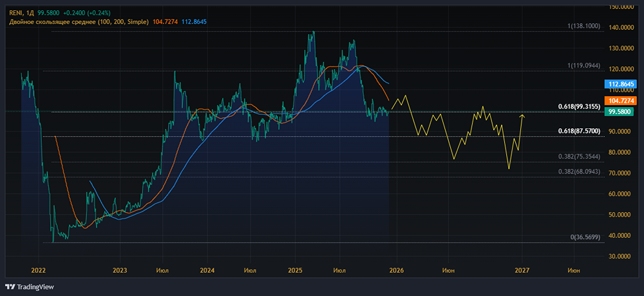Image resolution: width=644 pixels, height=296 pixels.
Task: Select the 1(119.0944) Fibonacci level label
Action: pyautogui.click(x=583, y=66)
